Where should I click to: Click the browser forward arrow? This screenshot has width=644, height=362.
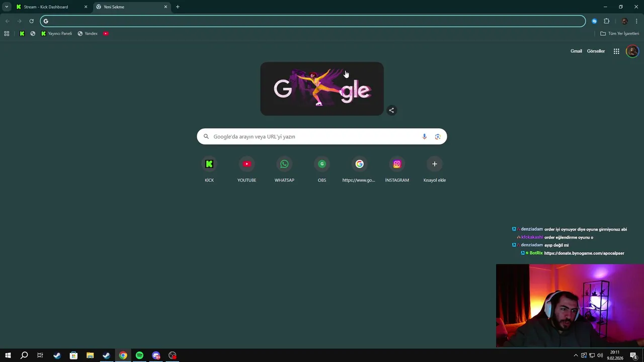[x=19, y=21]
